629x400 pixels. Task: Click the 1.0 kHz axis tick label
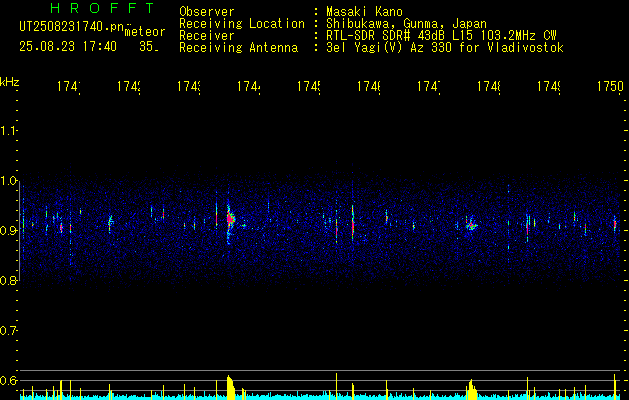tap(8, 181)
